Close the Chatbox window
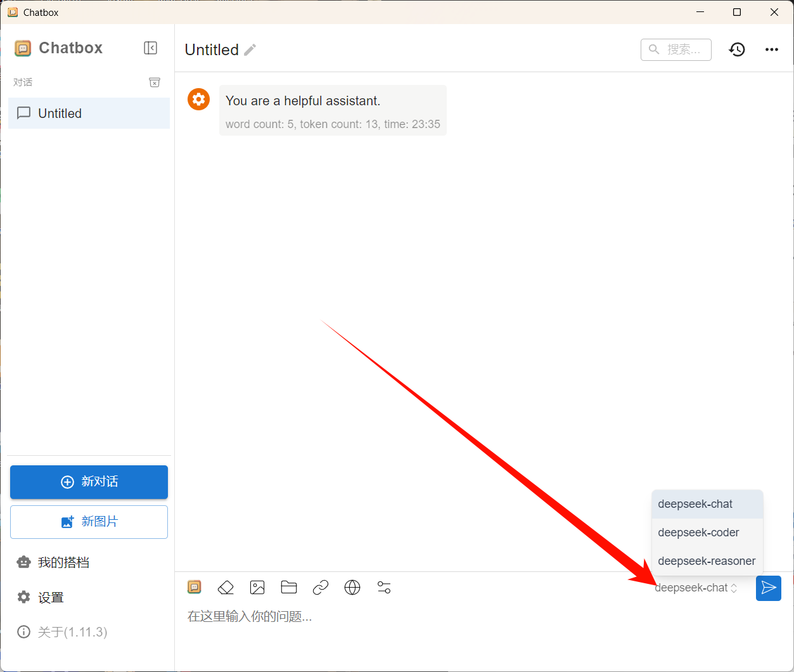The width and height of the screenshot is (794, 672). [774, 12]
